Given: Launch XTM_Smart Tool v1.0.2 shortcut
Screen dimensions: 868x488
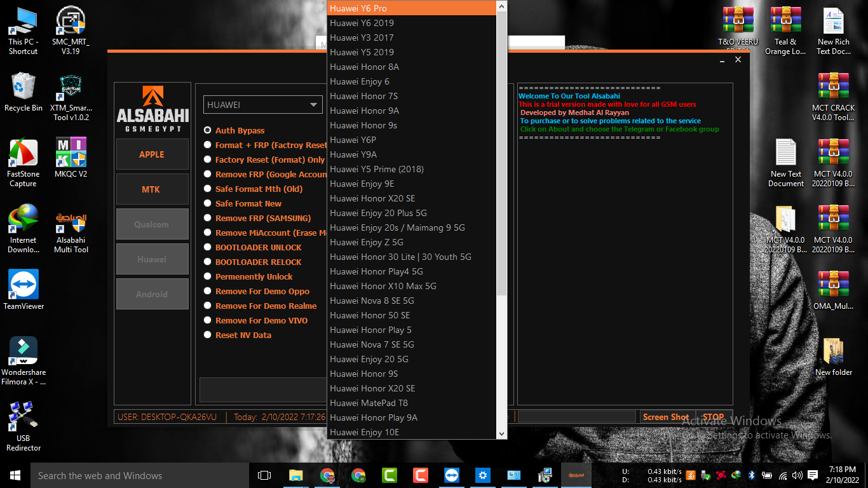Looking at the screenshot, I should click(71, 98).
